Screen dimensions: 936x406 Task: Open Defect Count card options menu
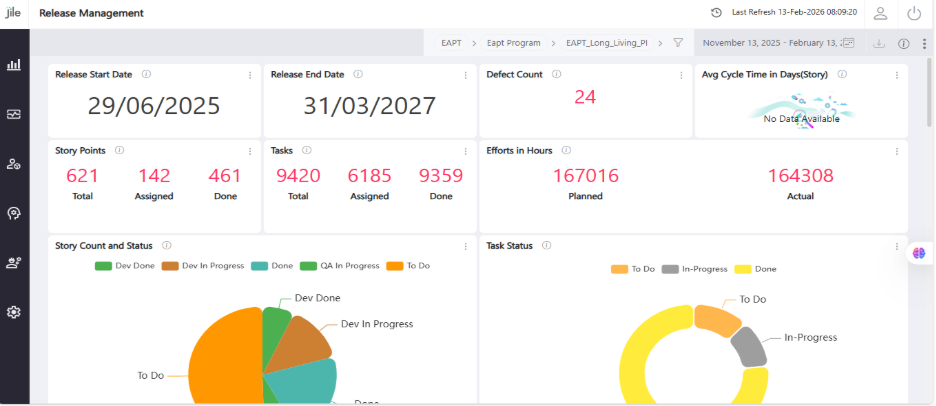coord(681,75)
